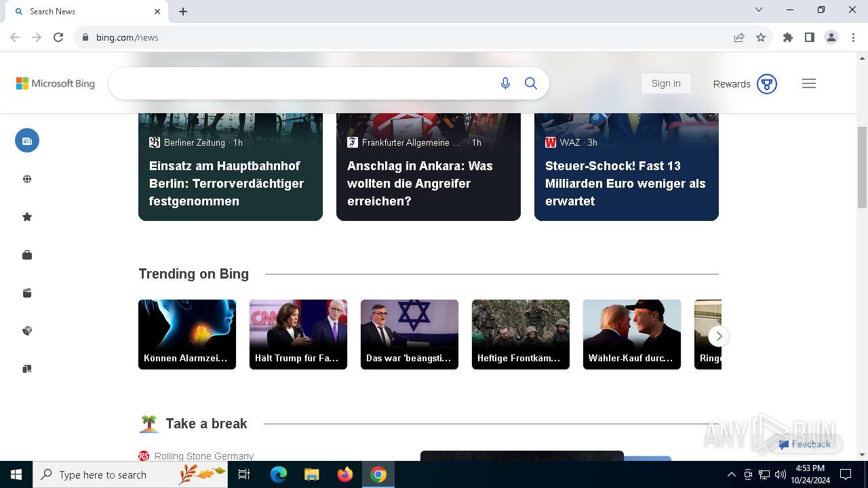This screenshot has width=868, height=488.
Task: Select the top news sidebar icon
Action: tap(27, 140)
